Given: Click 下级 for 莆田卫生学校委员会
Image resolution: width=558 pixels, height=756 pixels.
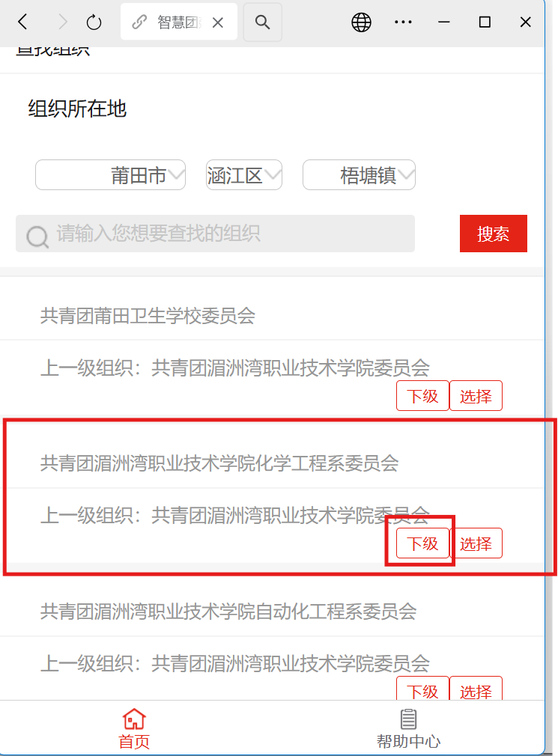Looking at the screenshot, I should [x=422, y=396].
